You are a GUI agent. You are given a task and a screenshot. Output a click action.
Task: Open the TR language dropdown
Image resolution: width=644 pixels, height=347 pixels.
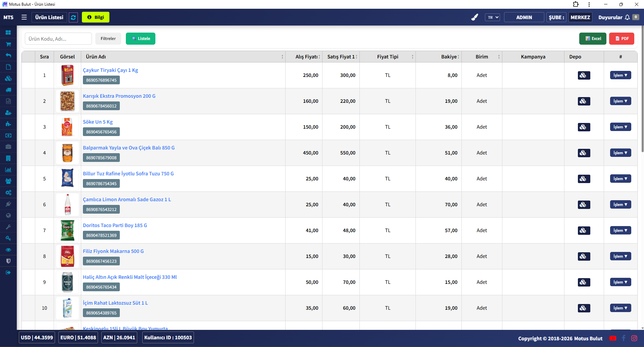492,17
